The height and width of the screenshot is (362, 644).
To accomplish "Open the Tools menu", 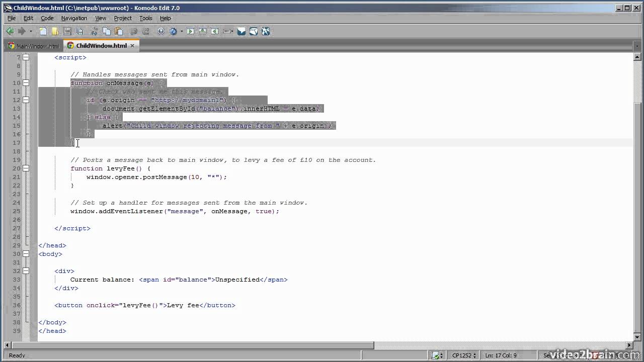I will tap(146, 18).
